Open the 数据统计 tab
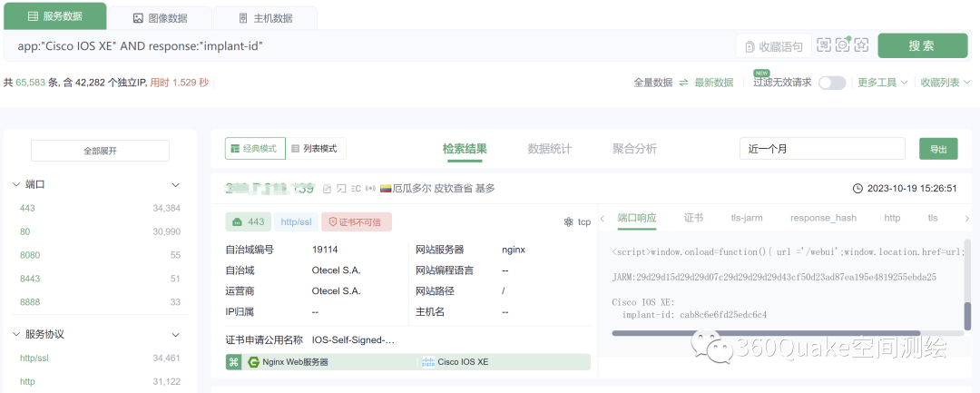This screenshot has height=393, width=980. point(549,149)
